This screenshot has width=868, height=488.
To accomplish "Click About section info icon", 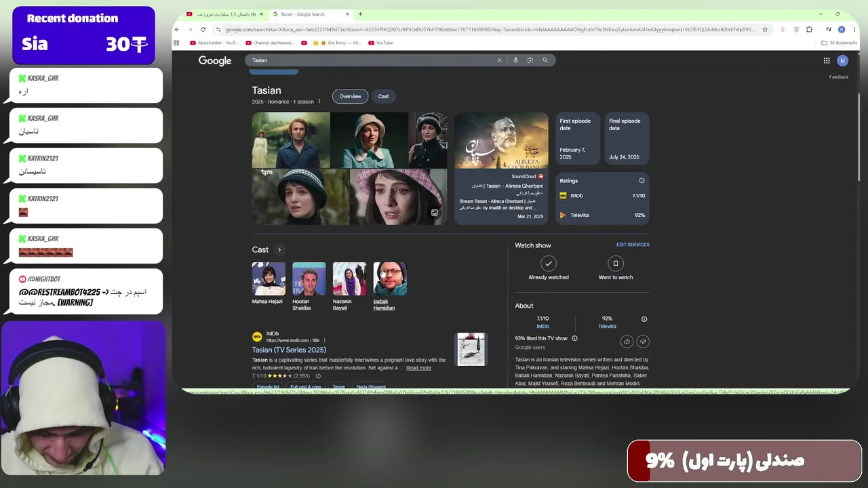I will coord(644,319).
